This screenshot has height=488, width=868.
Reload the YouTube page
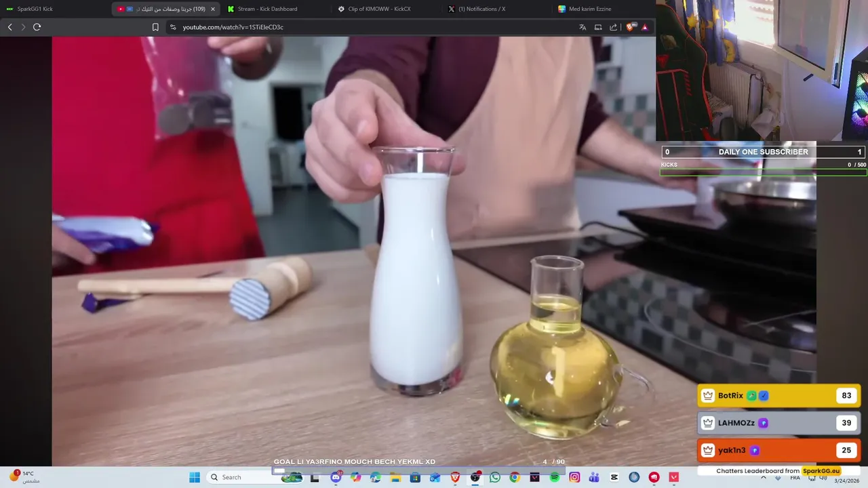(37, 27)
